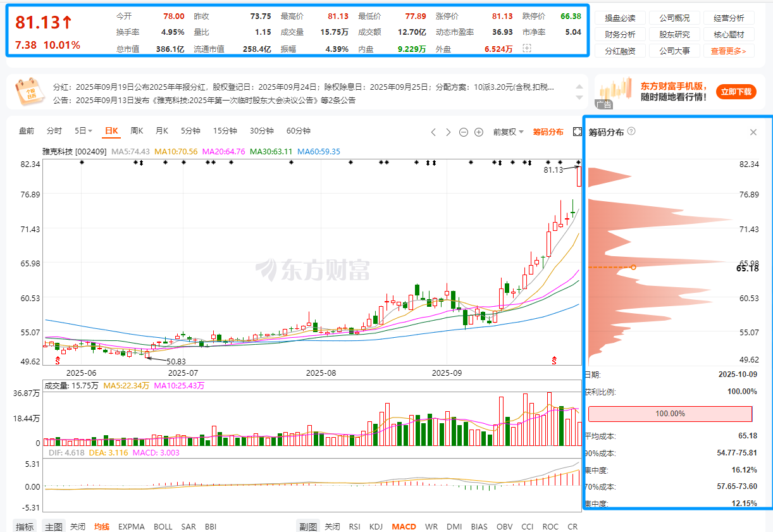Open 公司概况 company overview
Image resolution: width=773 pixels, height=532 pixels.
[674, 18]
